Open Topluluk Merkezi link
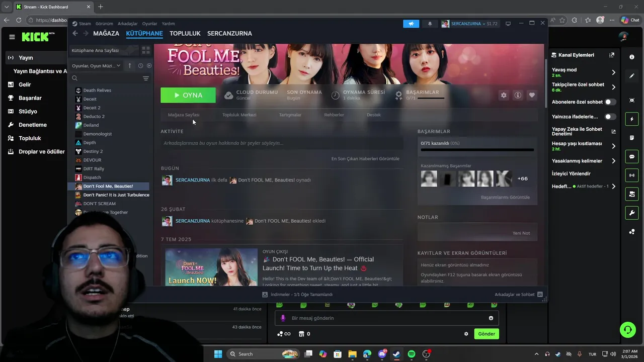The width and height of the screenshot is (644, 362). pyautogui.click(x=239, y=115)
